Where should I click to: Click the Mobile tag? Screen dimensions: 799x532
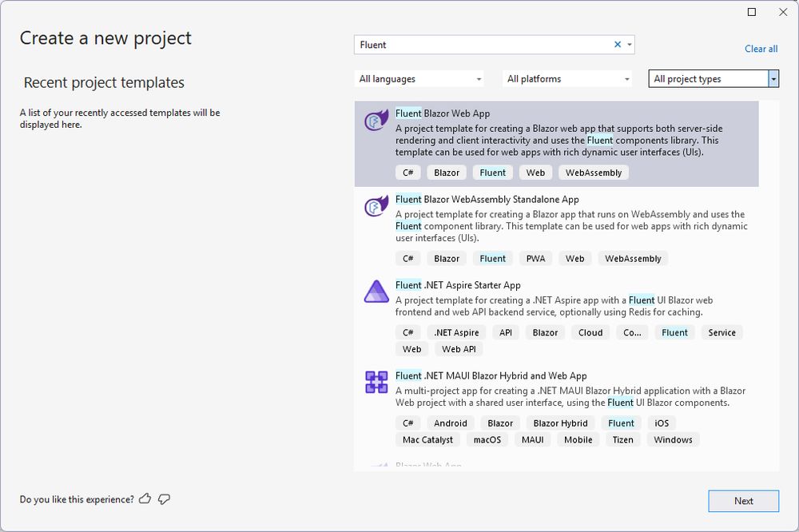click(578, 440)
